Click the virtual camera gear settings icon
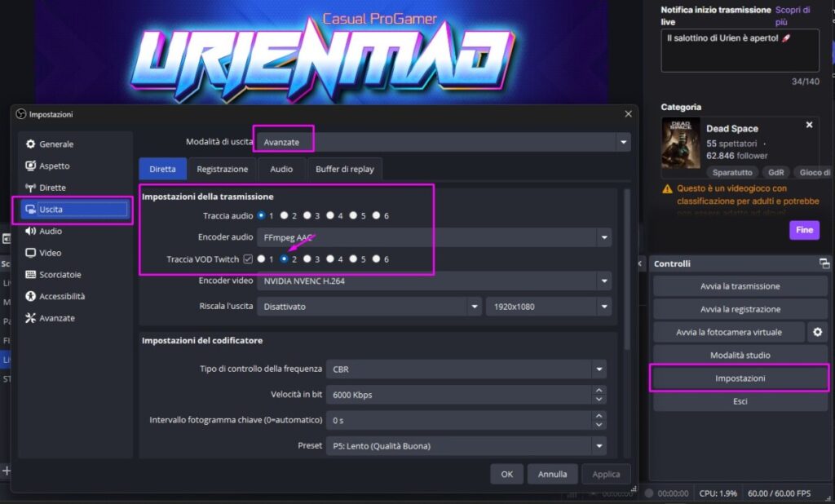Image resolution: width=835 pixels, height=504 pixels. click(x=818, y=332)
